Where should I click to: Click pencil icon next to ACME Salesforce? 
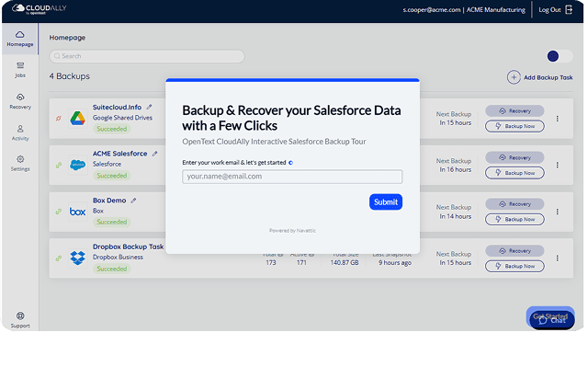click(x=154, y=154)
